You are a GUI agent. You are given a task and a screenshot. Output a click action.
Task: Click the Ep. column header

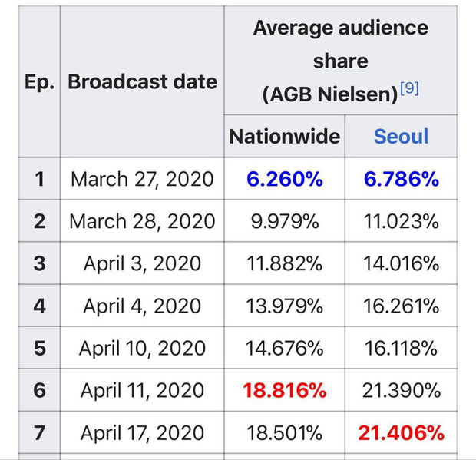point(39,81)
